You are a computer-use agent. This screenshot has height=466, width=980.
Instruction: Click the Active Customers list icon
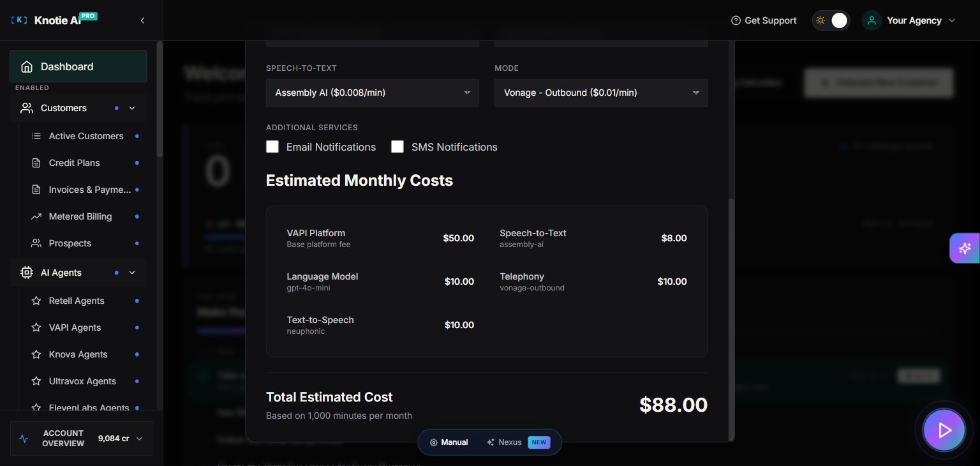tap(36, 136)
